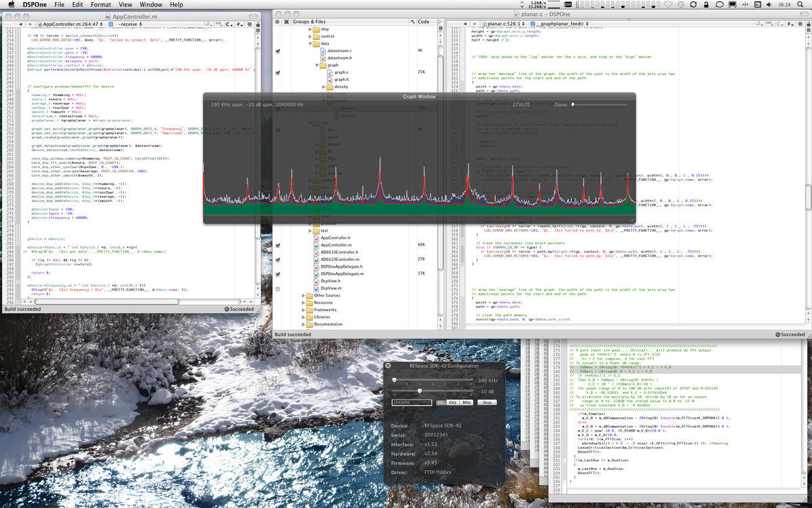This screenshot has width=812, height=508.
Task: Open the Format menu
Action: coord(100,4)
